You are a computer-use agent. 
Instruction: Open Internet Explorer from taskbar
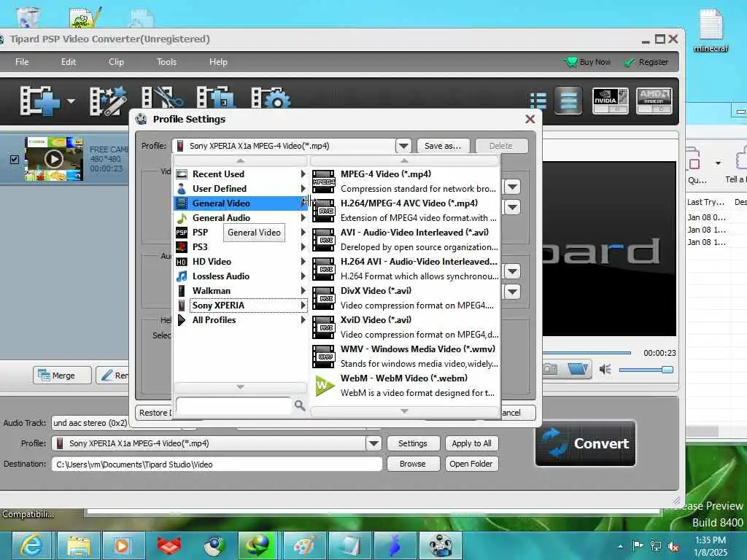[x=31, y=545]
